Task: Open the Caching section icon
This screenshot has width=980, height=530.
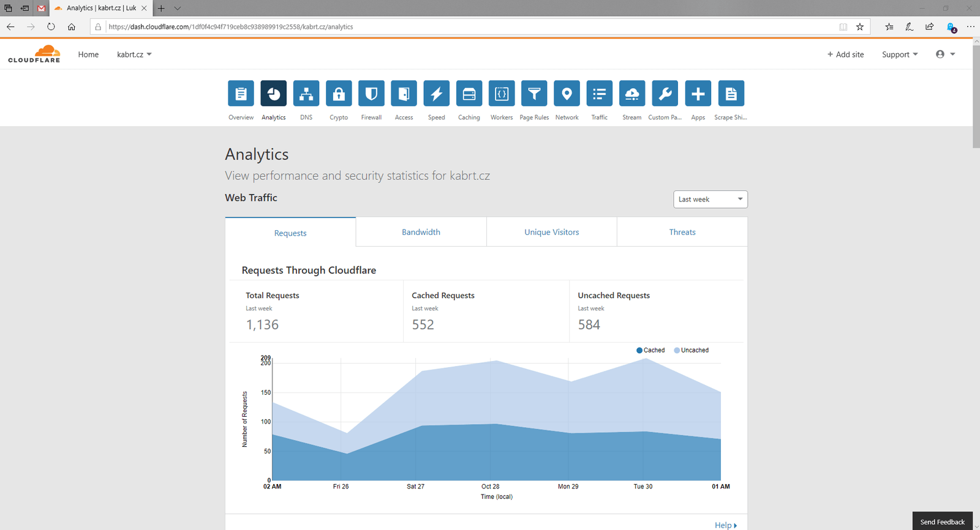Action: pos(469,94)
